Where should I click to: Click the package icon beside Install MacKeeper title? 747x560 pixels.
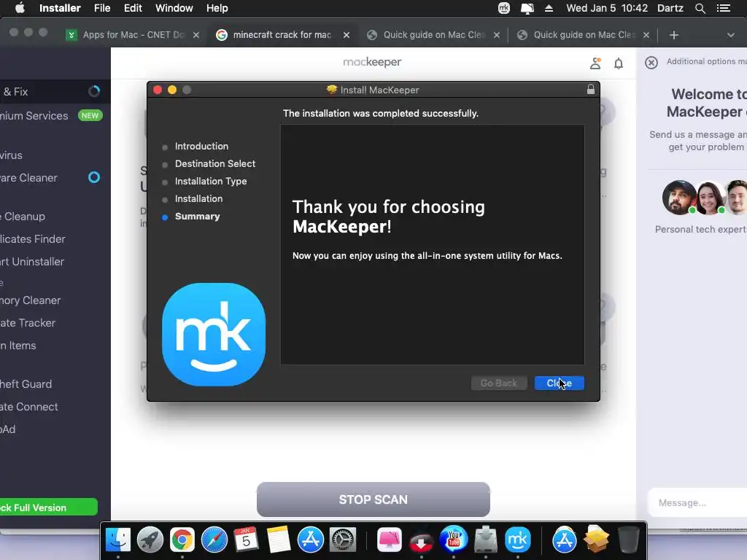click(x=332, y=90)
